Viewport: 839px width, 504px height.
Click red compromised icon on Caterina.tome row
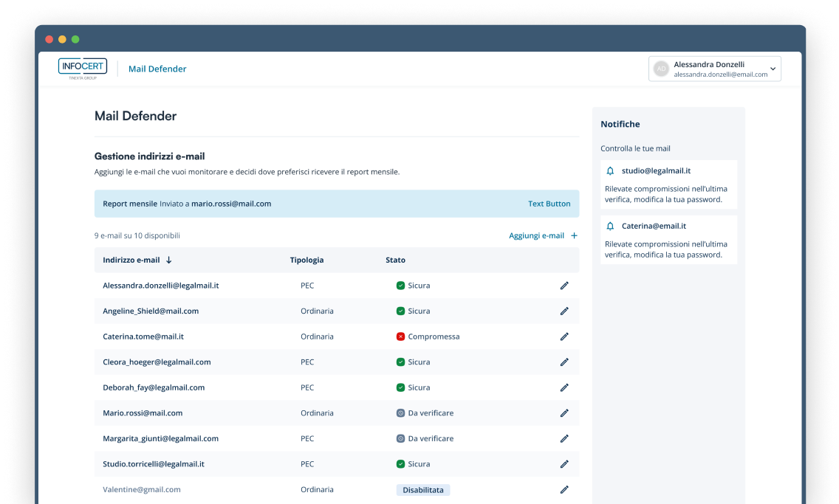click(x=400, y=336)
